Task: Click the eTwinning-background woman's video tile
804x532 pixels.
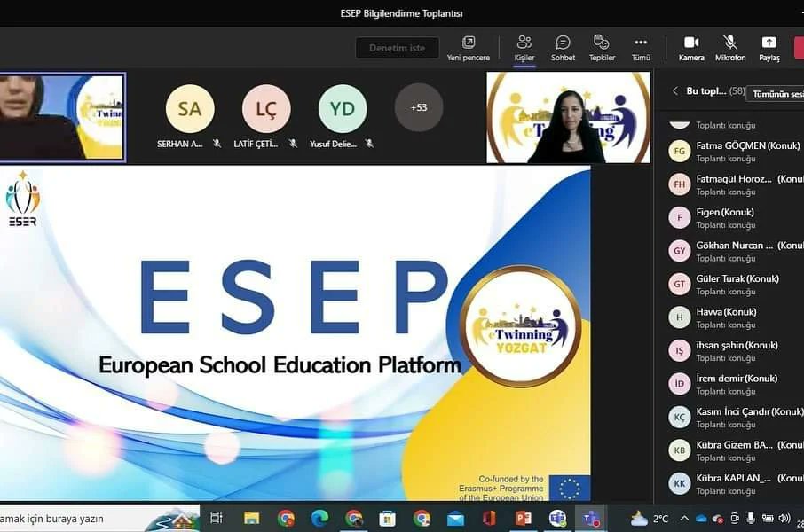Action: [568, 117]
